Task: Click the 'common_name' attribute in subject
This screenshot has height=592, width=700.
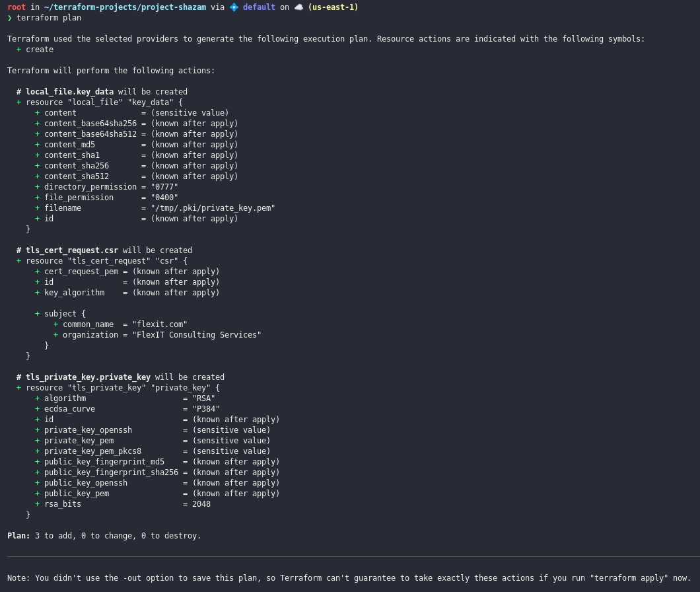Action: click(x=88, y=324)
